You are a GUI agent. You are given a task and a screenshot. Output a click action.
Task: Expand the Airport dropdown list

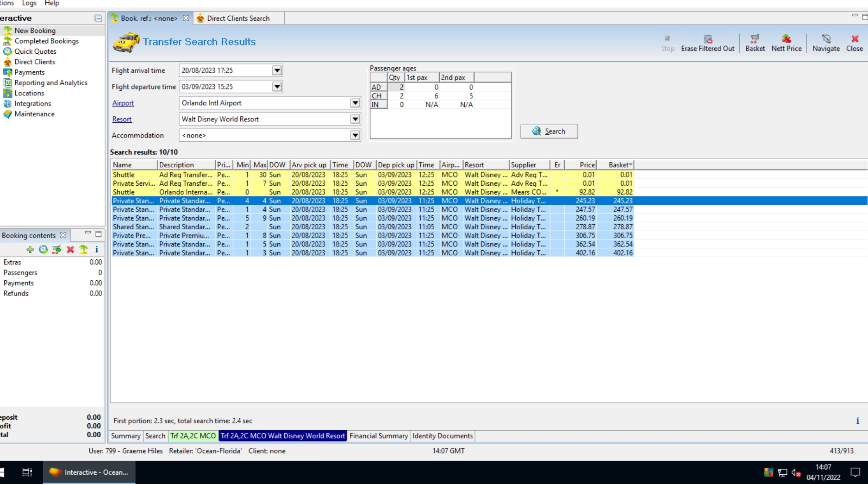click(355, 103)
